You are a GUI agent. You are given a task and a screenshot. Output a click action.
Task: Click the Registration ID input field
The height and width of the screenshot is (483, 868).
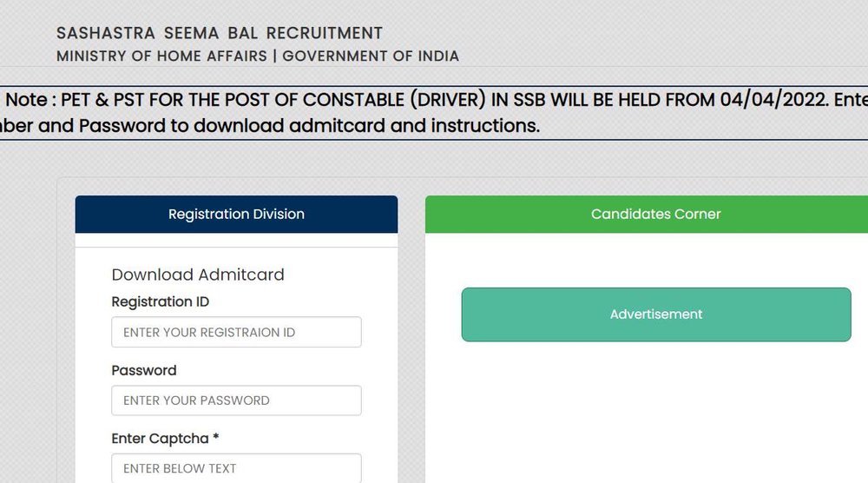coord(236,332)
